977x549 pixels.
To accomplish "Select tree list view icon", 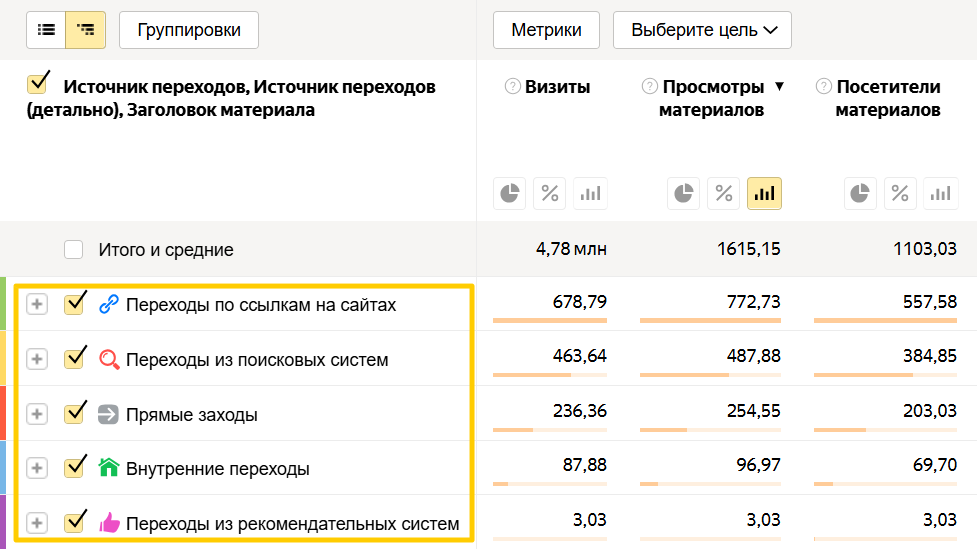I will (85, 30).
